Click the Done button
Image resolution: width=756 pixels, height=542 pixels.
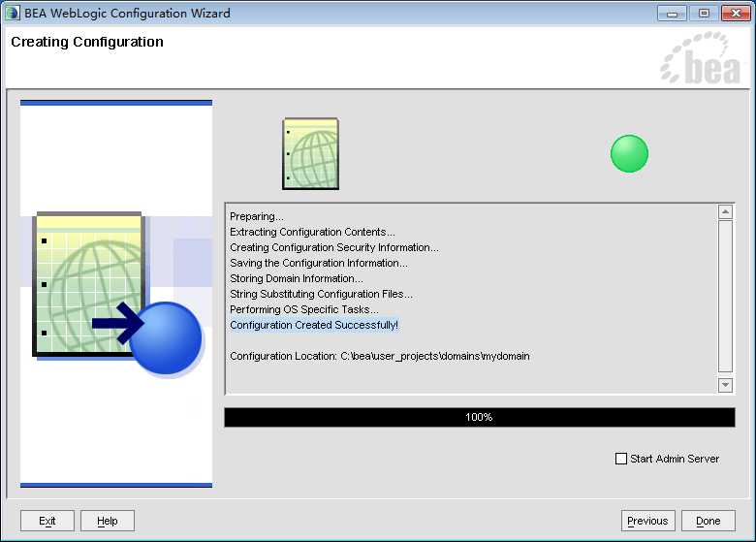(709, 521)
